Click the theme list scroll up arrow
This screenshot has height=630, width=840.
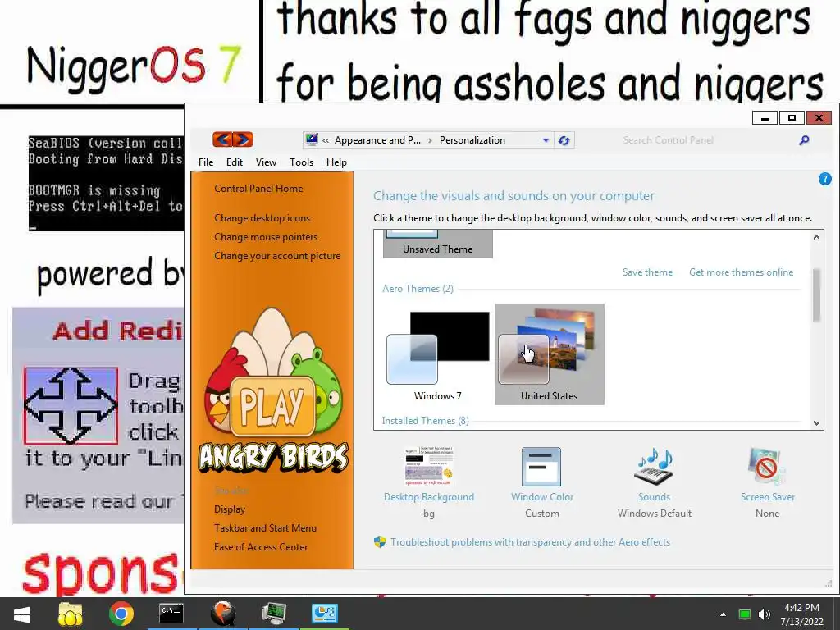point(816,237)
